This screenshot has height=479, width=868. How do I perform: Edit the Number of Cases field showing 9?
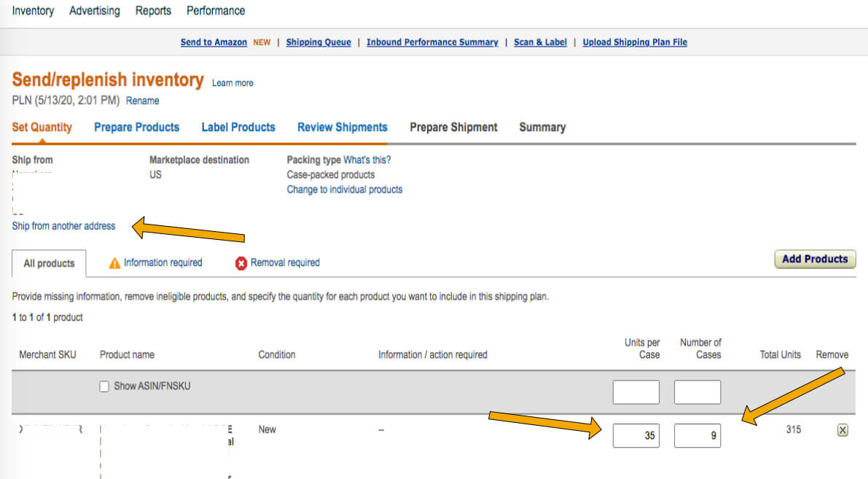point(697,435)
